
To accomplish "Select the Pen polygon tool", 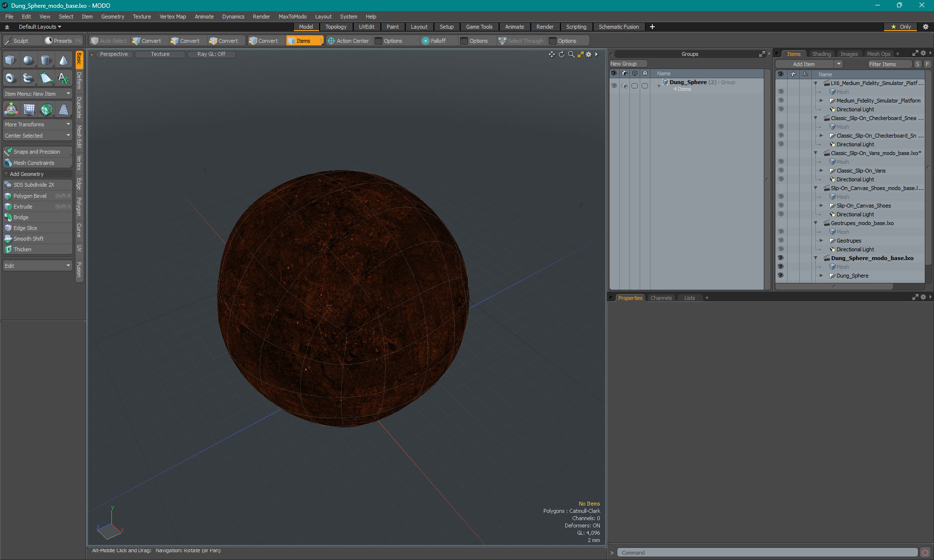I will click(x=46, y=78).
